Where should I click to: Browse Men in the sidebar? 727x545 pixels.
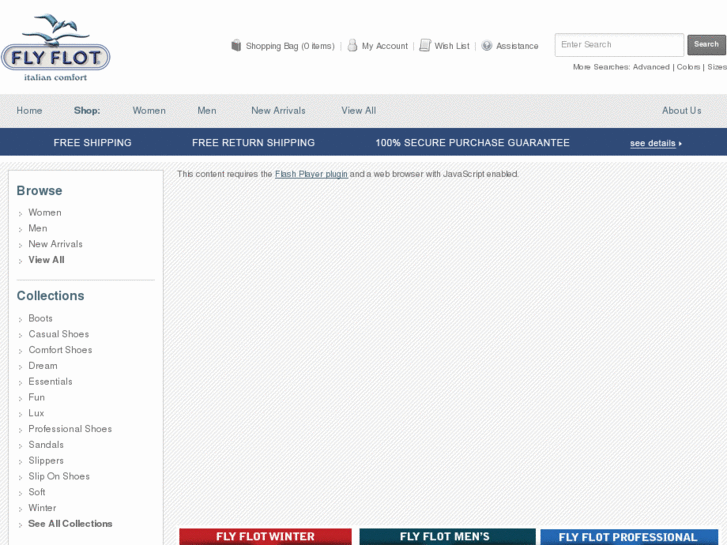click(38, 228)
